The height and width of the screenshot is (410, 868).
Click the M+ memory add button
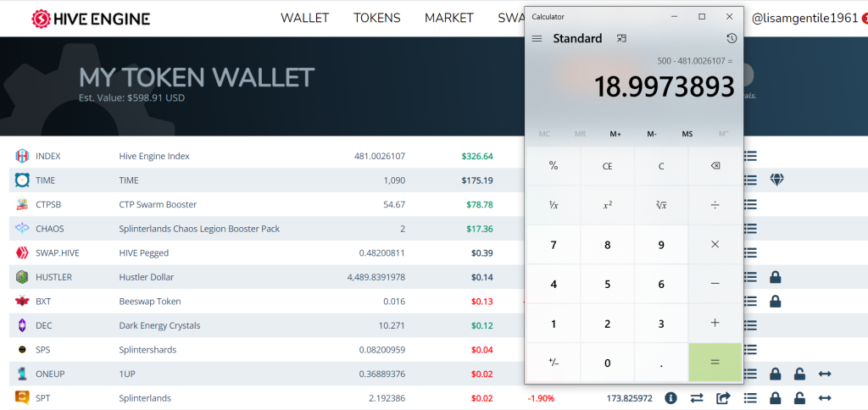point(615,134)
